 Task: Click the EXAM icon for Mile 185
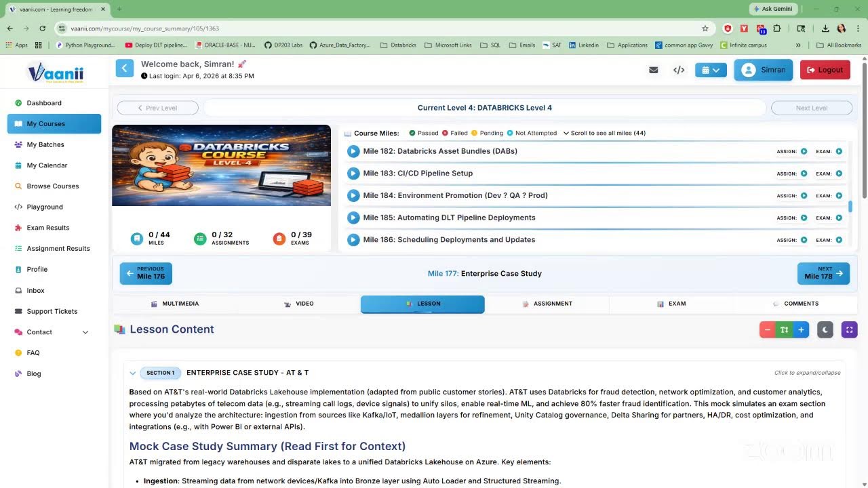(839, 218)
